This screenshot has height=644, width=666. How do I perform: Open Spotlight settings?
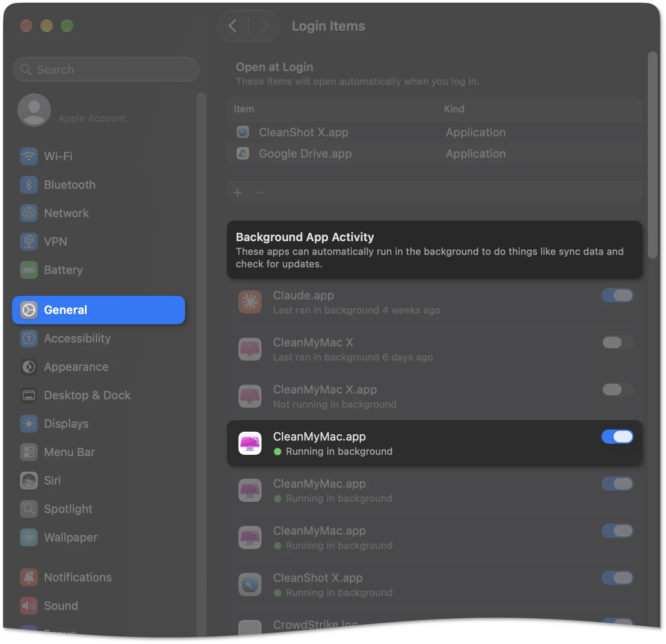click(x=99, y=509)
